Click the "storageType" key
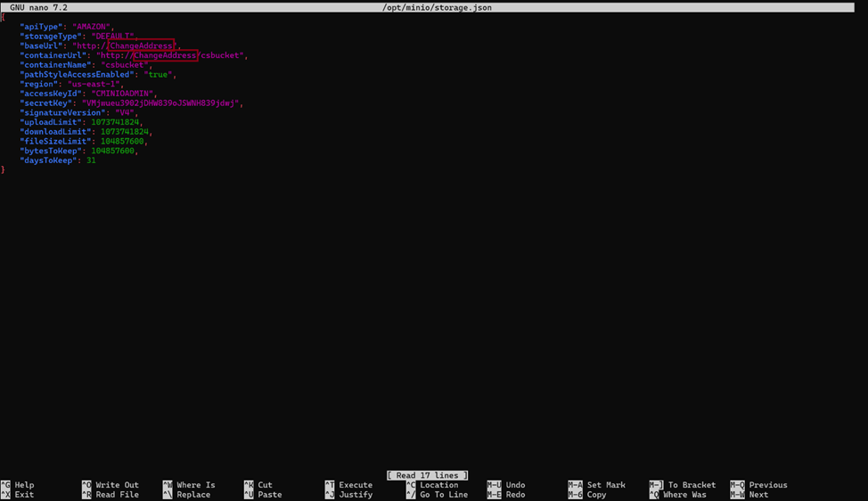868x501 pixels. (51, 36)
